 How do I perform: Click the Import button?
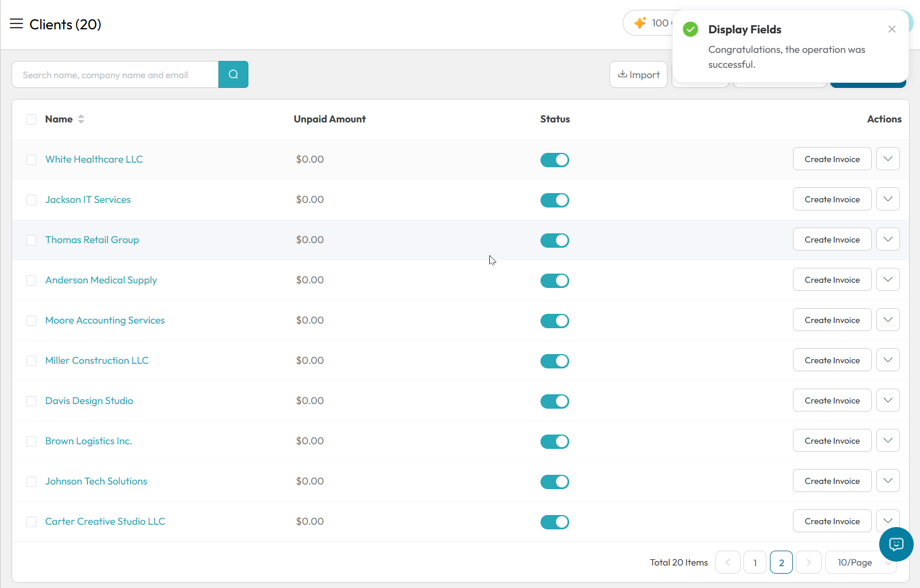point(638,75)
